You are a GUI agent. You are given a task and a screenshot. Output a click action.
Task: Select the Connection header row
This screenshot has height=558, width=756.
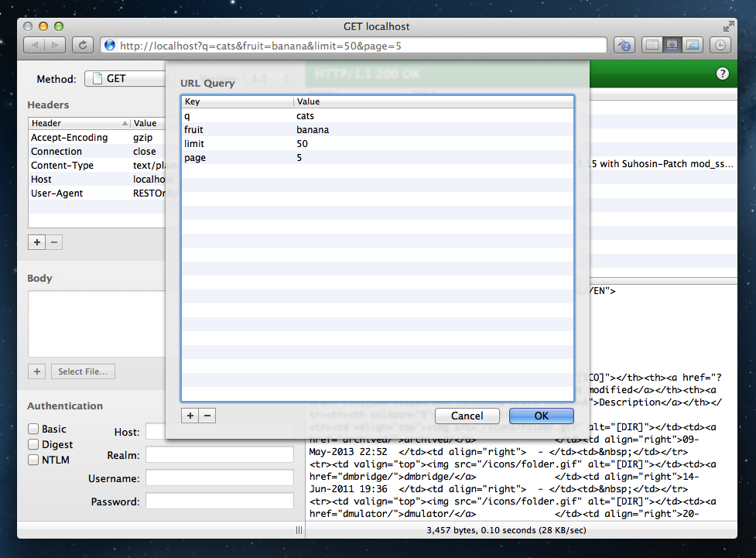click(x=97, y=152)
